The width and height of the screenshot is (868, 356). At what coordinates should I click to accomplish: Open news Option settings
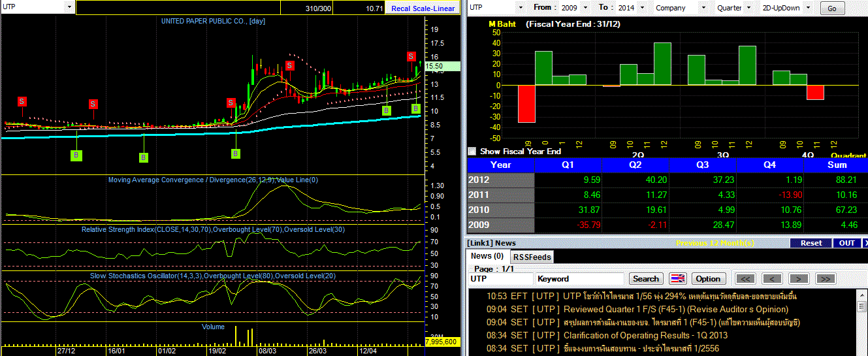pyautogui.click(x=707, y=279)
